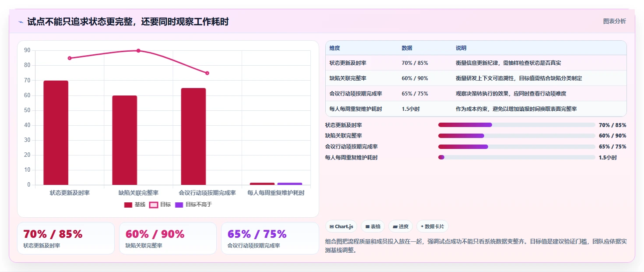Image resolution: width=644 pixels, height=272 pixels.
Task: Click the 组合图把流程质量 summary paragraph
Action: pyautogui.click(x=476, y=246)
